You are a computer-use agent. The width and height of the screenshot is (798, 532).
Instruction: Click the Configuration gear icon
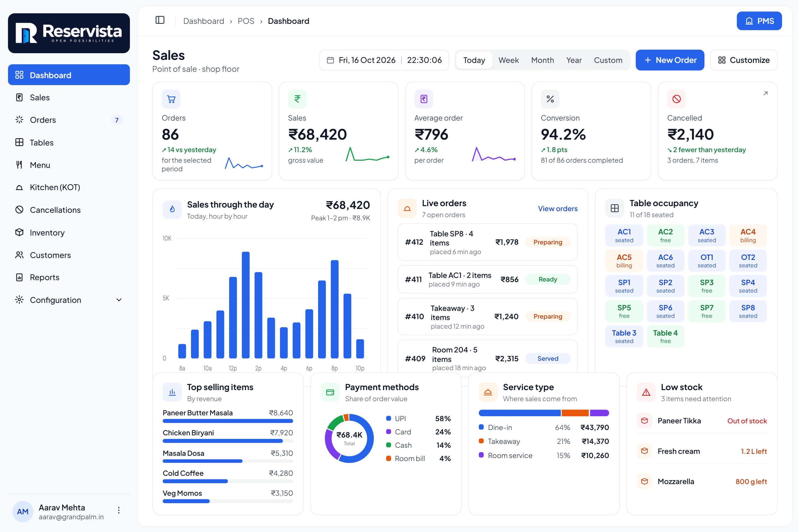19,300
